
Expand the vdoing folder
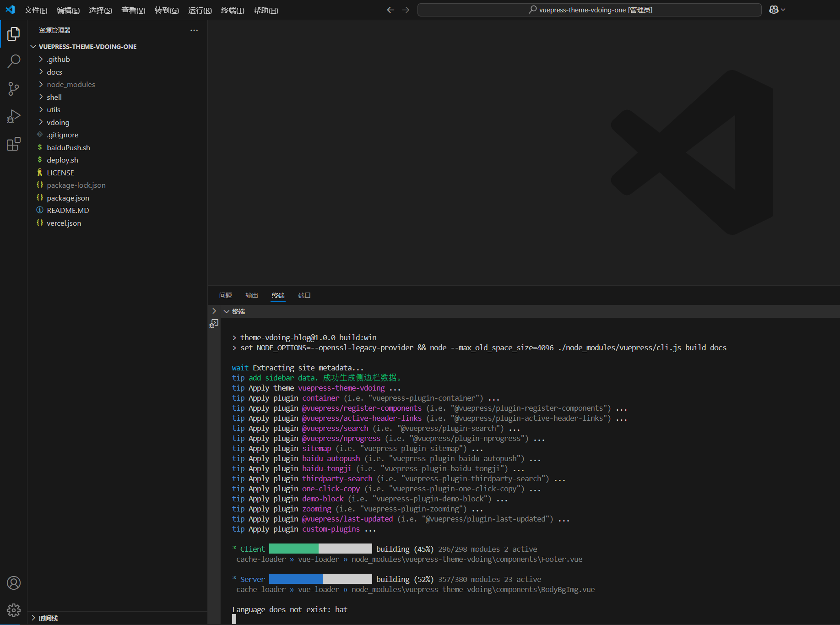[x=41, y=122]
